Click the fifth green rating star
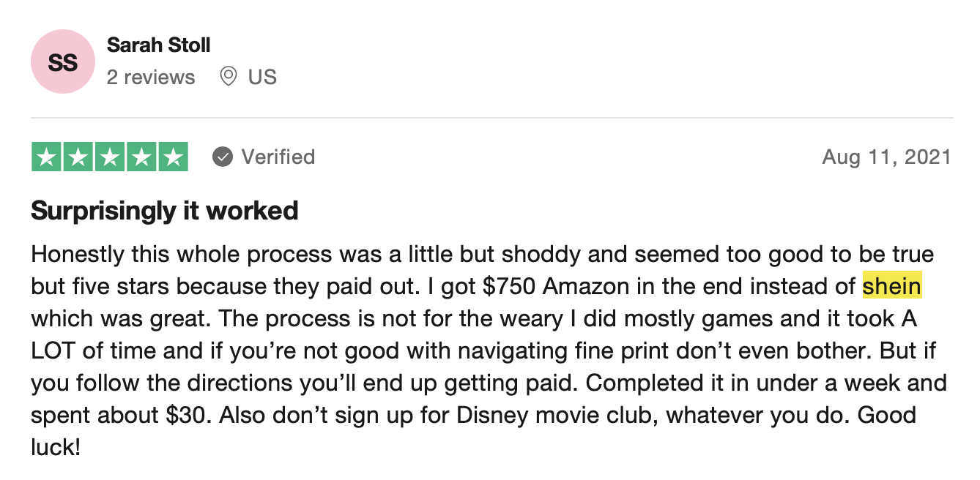980x480 pixels. [173, 157]
